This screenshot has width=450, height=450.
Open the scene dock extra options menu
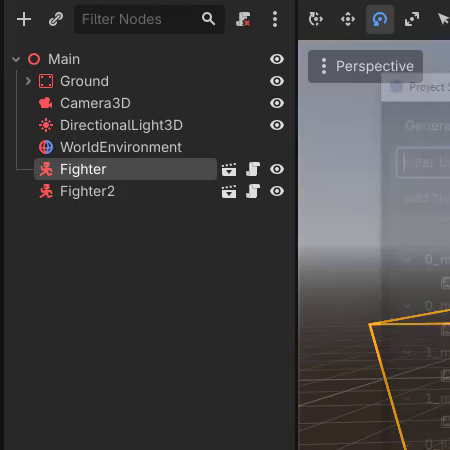275,19
